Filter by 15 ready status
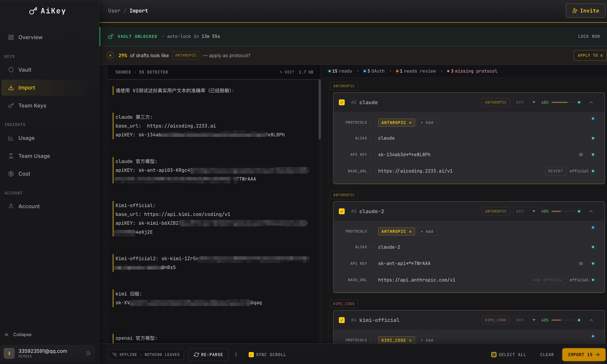Viewport: 607px width, 364px height. point(340,71)
